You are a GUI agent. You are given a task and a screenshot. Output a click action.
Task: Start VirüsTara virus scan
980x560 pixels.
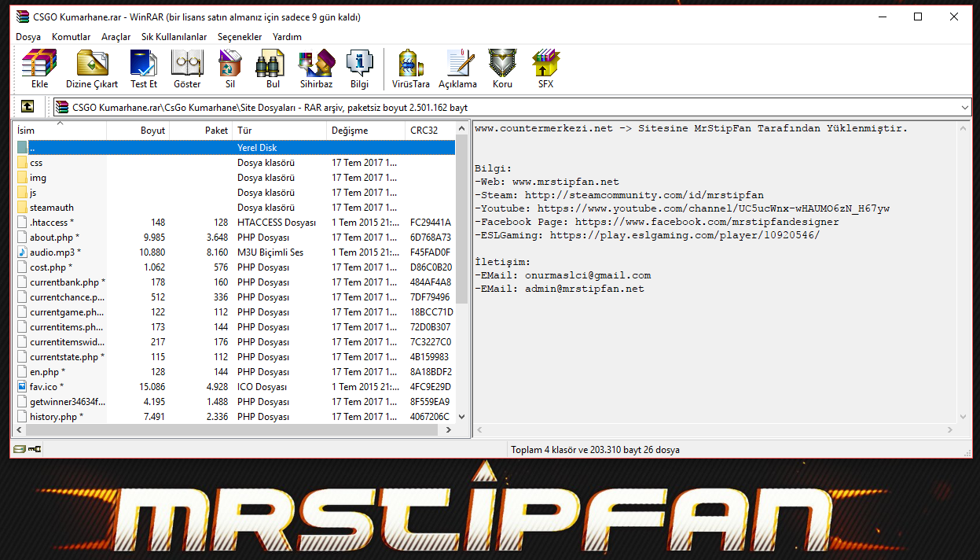tap(410, 63)
